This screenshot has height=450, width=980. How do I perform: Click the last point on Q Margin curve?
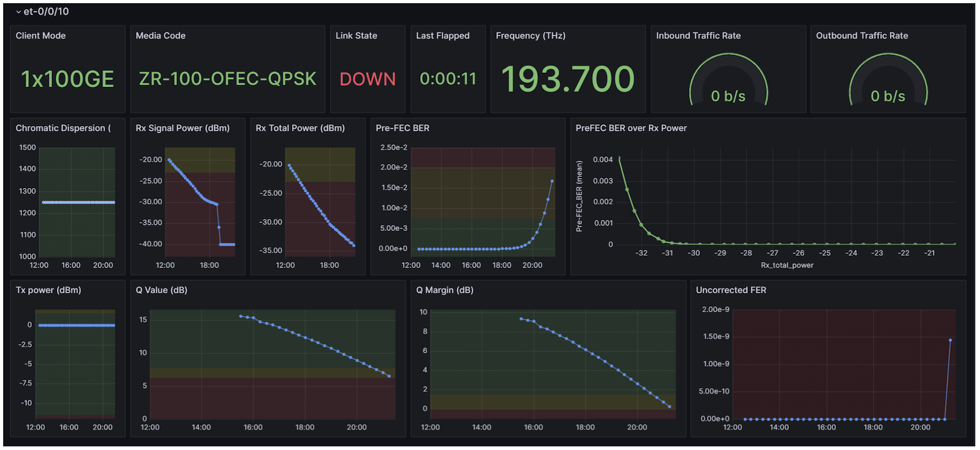669,407
